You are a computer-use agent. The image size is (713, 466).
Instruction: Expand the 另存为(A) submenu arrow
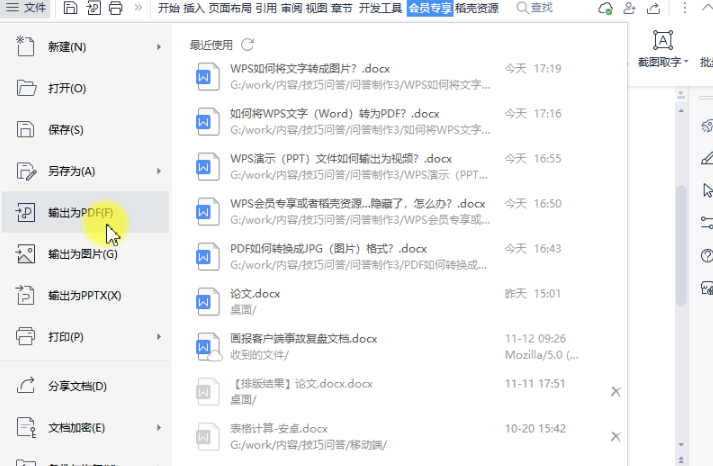click(x=159, y=171)
